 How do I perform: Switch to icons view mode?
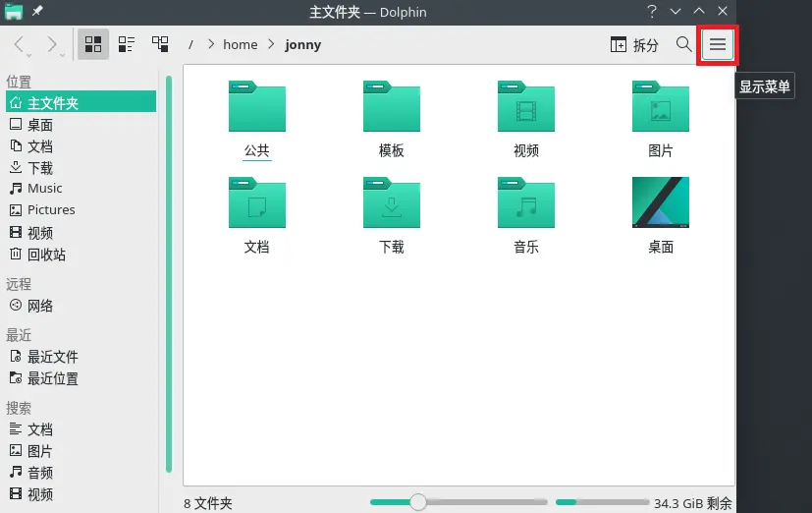point(93,44)
